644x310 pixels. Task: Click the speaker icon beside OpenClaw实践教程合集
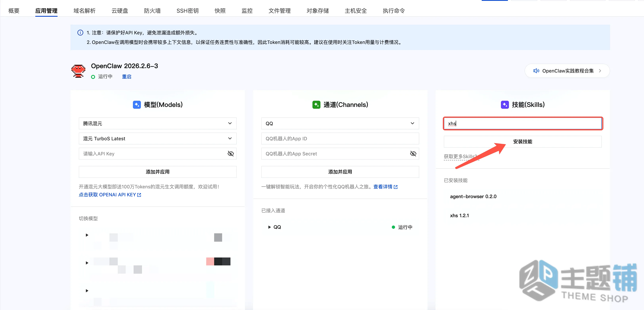(x=536, y=71)
